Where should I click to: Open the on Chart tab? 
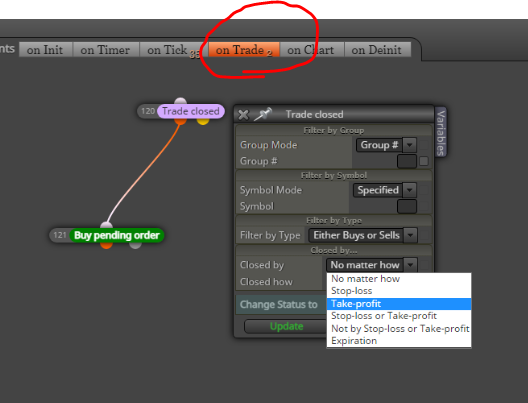(311, 50)
